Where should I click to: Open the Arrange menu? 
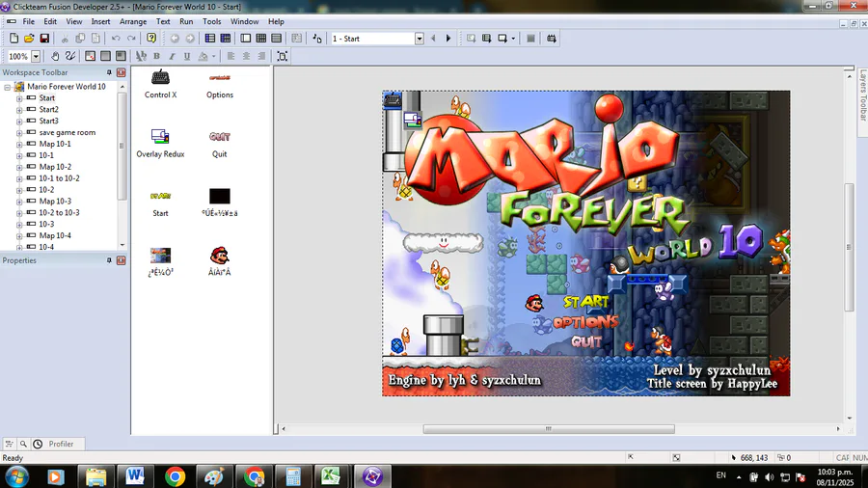click(133, 21)
